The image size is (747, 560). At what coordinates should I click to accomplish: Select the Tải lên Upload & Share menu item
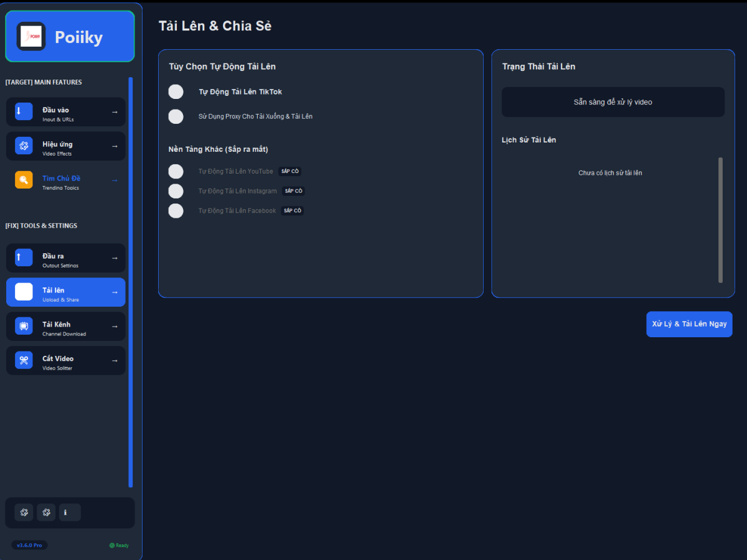(65, 292)
